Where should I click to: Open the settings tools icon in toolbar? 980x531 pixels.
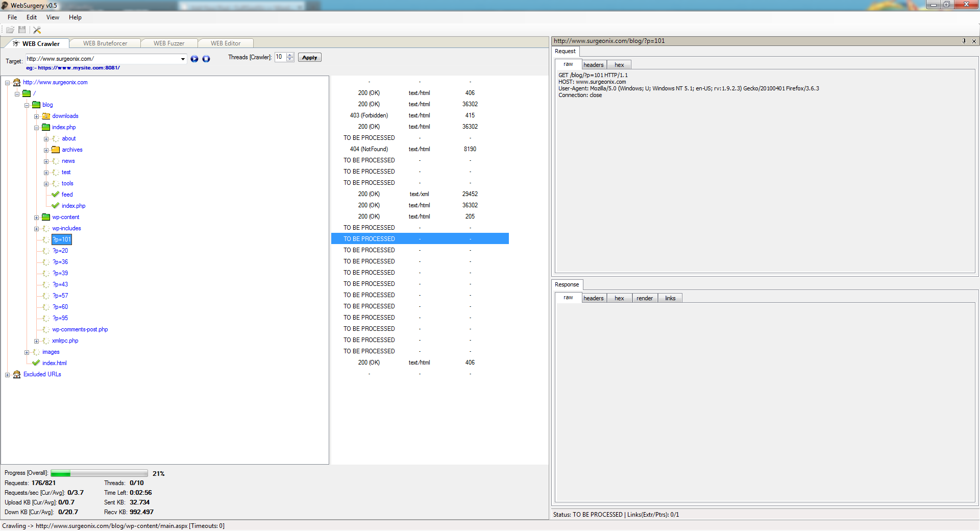coord(37,30)
